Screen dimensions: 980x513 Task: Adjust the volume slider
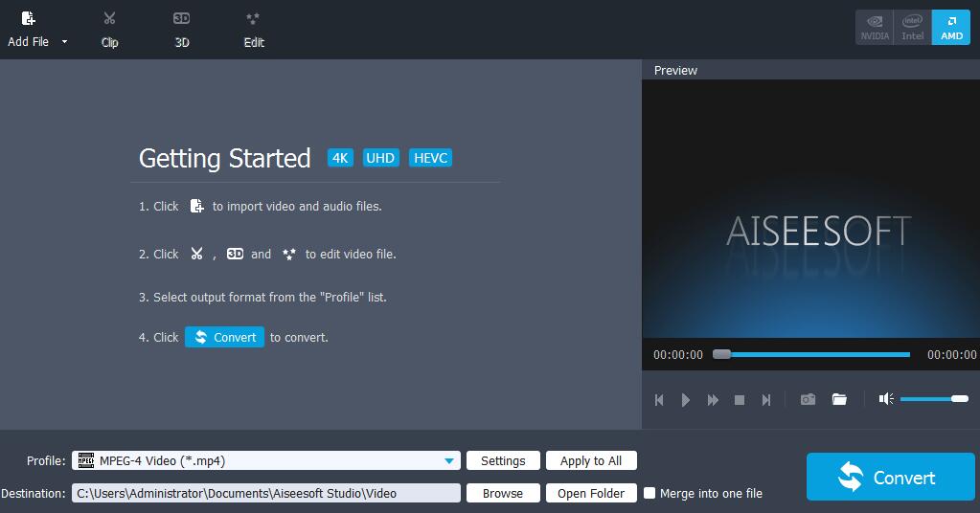(x=934, y=399)
